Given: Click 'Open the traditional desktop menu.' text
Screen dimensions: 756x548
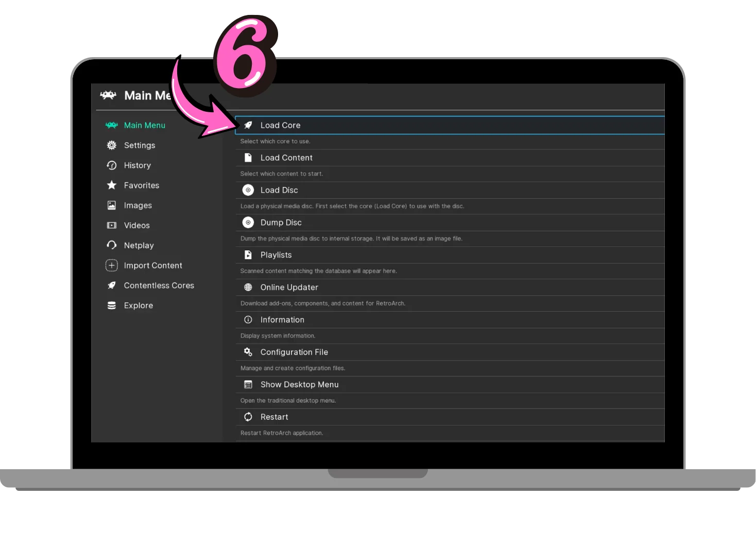Looking at the screenshot, I should 288,401.
